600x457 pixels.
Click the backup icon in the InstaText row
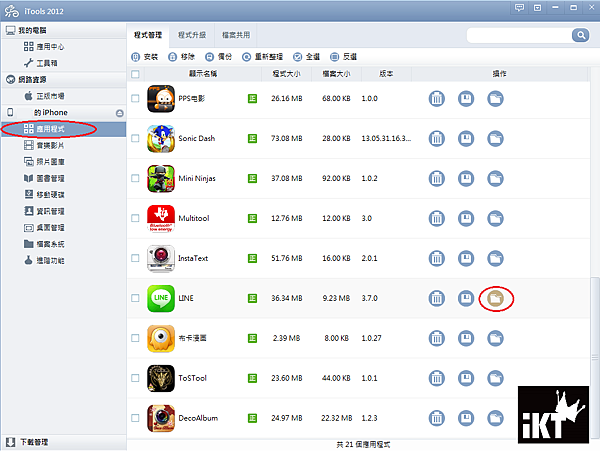point(466,258)
